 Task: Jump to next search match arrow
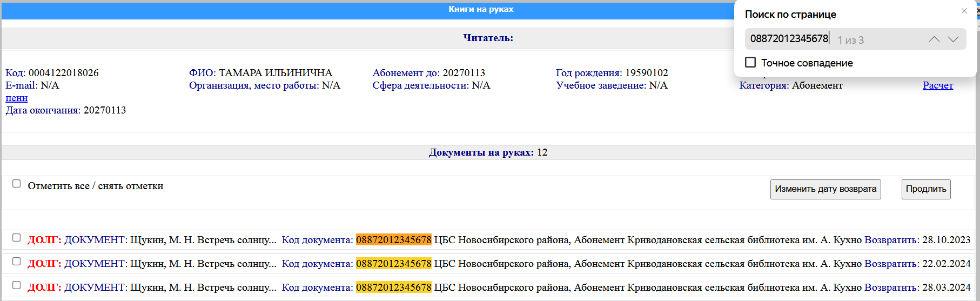[953, 39]
